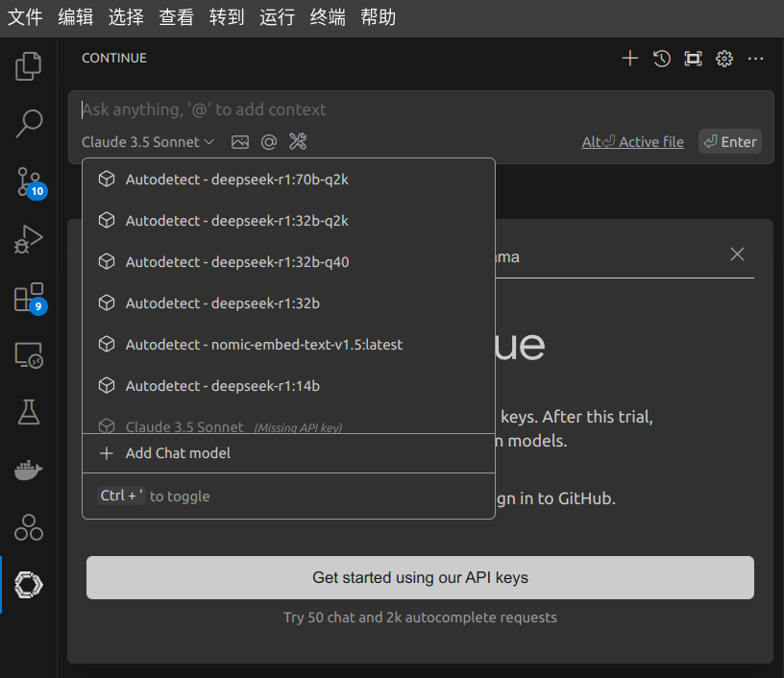This screenshot has height=678, width=784.
Task: Attach an image using the picture icon
Action: 240,142
